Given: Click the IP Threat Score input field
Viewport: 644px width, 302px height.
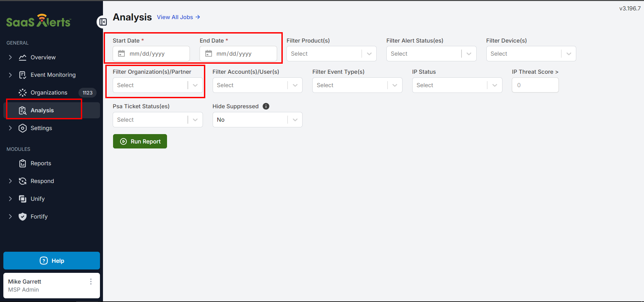Looking at the screenshot, I should tap(535, 85).
